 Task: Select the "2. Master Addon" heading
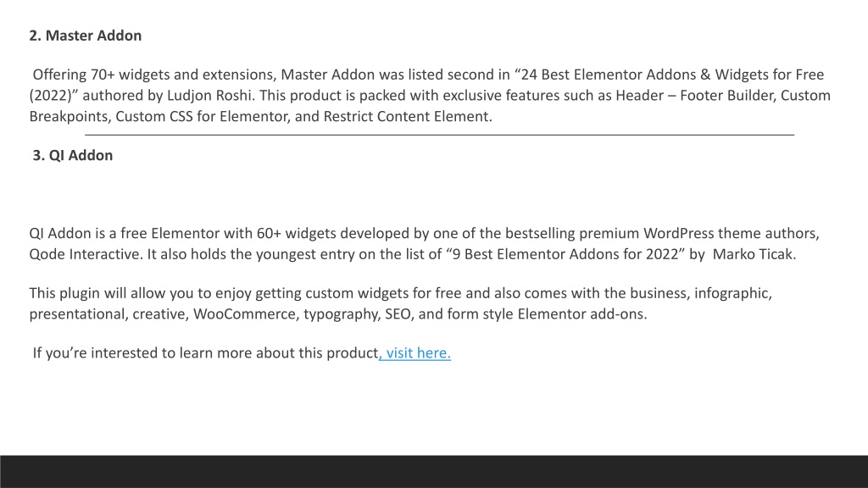86,36
